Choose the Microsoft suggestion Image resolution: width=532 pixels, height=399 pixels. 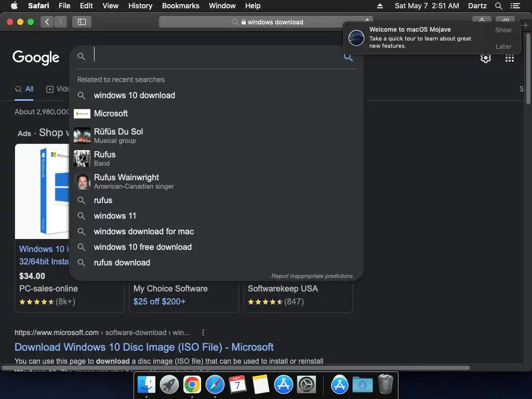(x=216, y=113)
